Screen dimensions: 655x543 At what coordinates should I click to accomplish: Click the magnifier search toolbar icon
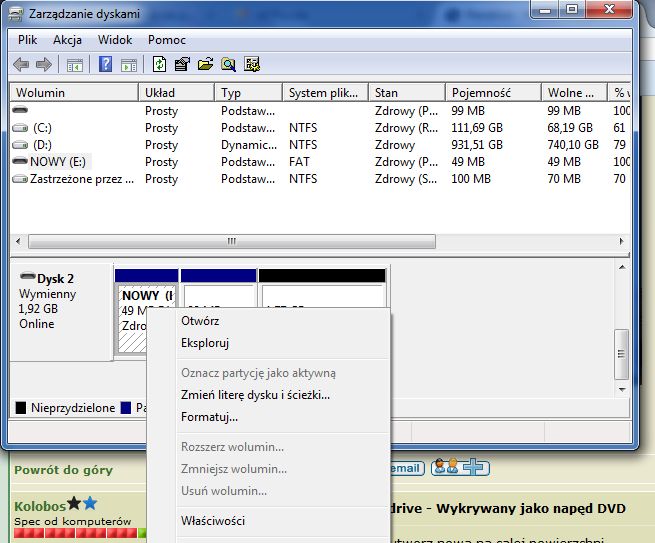(228, 64)
